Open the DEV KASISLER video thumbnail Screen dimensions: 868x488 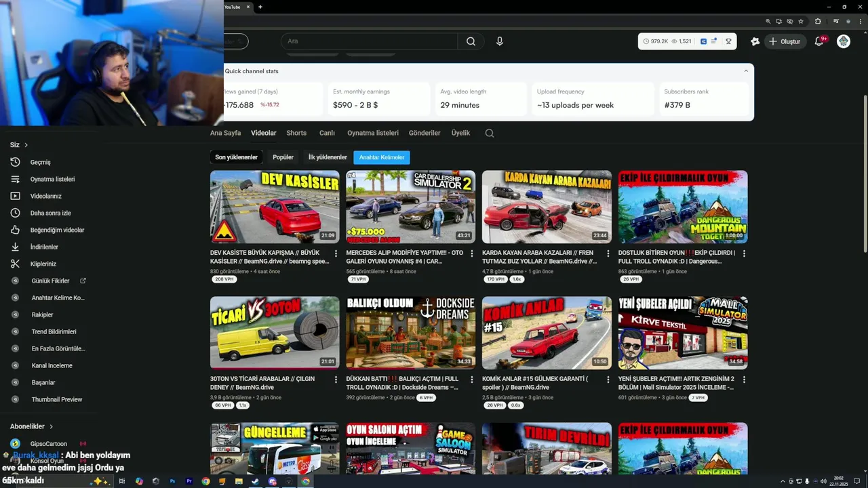[x=275, y=207]
